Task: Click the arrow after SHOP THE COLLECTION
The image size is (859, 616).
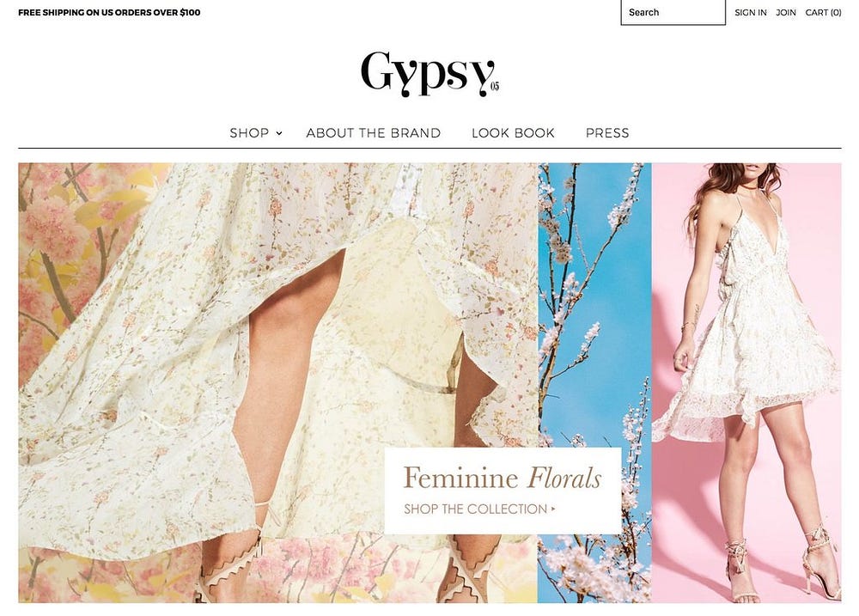Action: tap(553, 509)
